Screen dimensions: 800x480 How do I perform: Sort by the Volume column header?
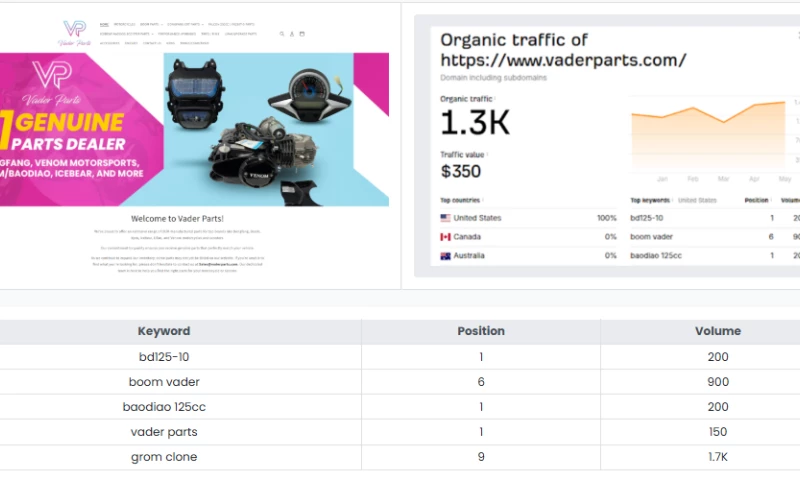pos(717,331)
